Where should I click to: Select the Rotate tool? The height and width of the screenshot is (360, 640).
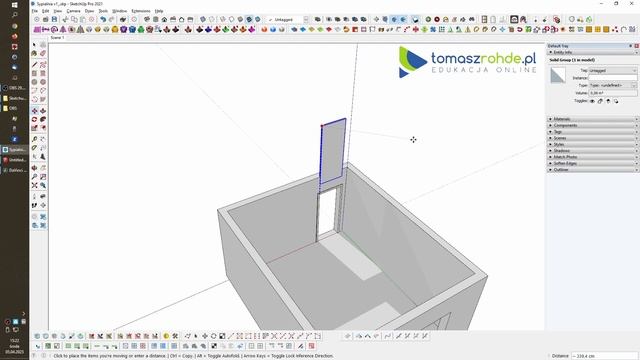click(x=34, y=119)
